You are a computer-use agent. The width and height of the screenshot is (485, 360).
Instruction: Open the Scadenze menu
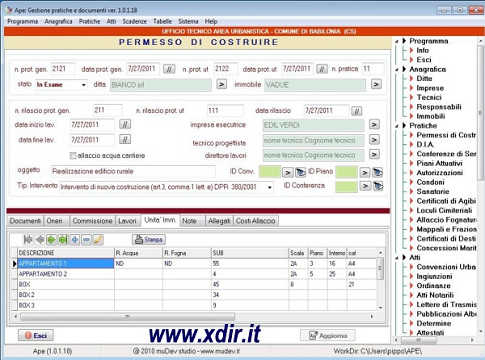tap(134, 21)
